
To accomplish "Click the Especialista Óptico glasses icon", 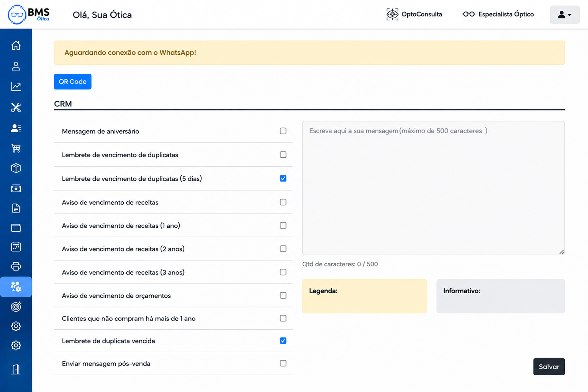I will tap(468, 14).
